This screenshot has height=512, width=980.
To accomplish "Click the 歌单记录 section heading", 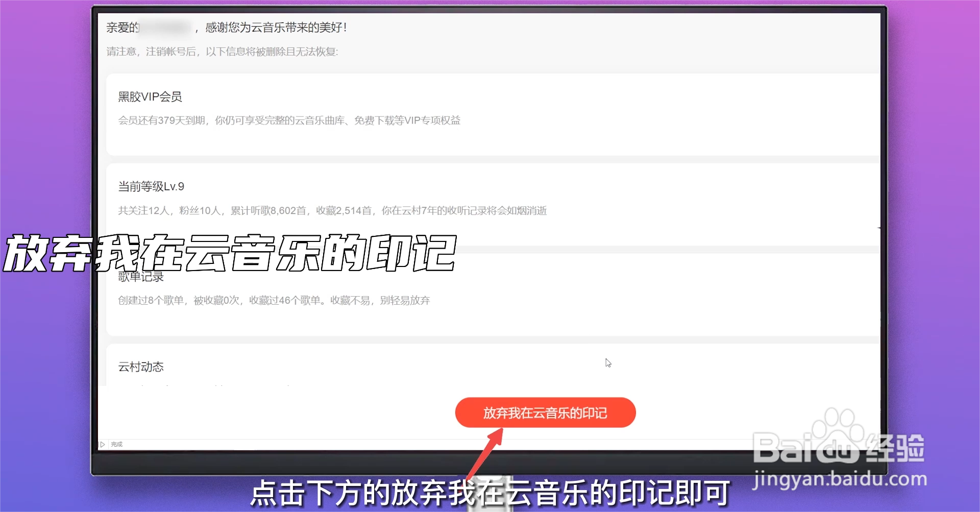I will pos(140,277).
